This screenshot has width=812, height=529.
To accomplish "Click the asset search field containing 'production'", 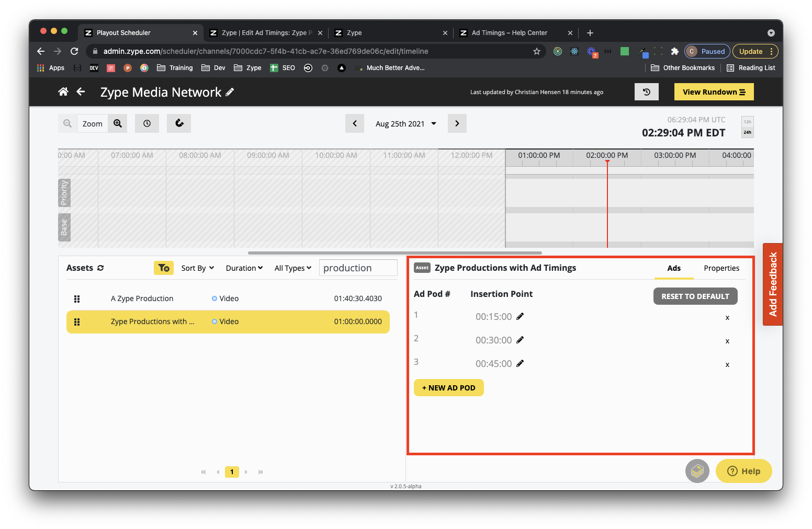I will 358,268.
